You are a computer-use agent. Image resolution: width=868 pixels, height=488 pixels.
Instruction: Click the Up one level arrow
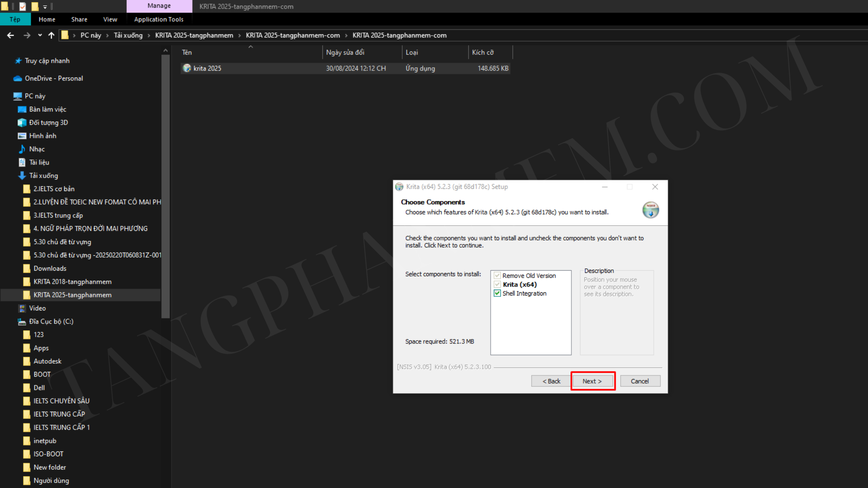51,35
